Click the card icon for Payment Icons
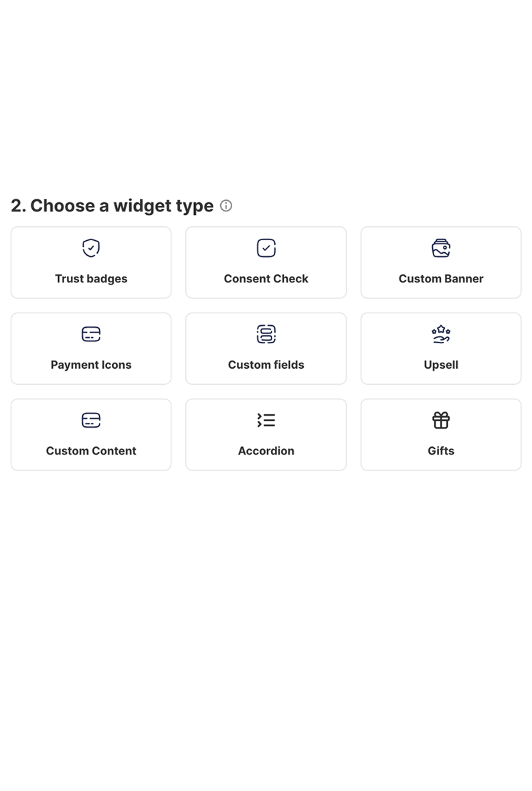532x791 pixels. (91, 334)
